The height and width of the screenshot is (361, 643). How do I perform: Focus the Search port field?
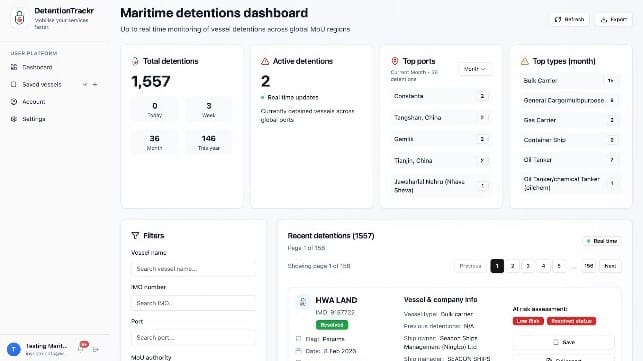click(x=193, y=338)
